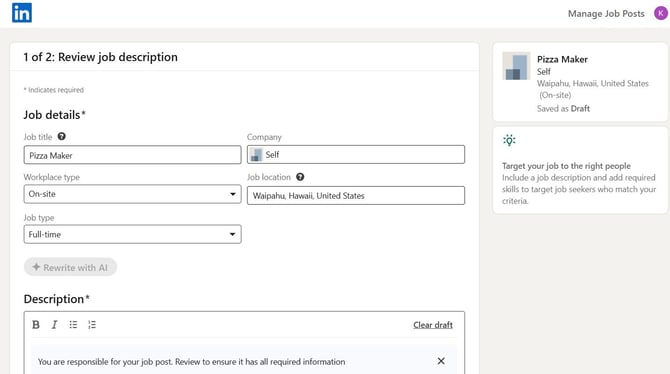The image size is (670, 374).
Task: Click the Rewrite with AI button
Action: pyautogui.click(x=71, y=267)
